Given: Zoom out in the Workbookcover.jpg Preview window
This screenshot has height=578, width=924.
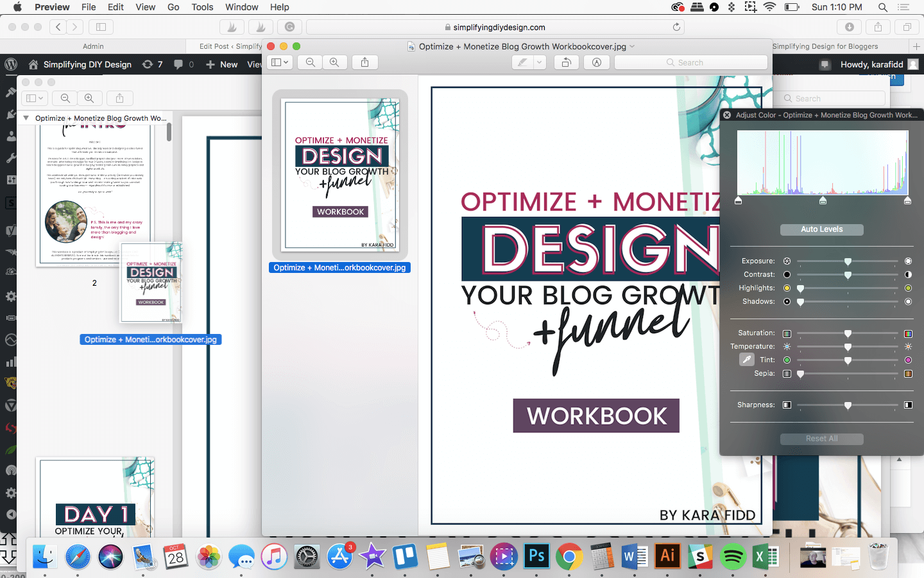Looking at the screenshot, I should point(311,62).
